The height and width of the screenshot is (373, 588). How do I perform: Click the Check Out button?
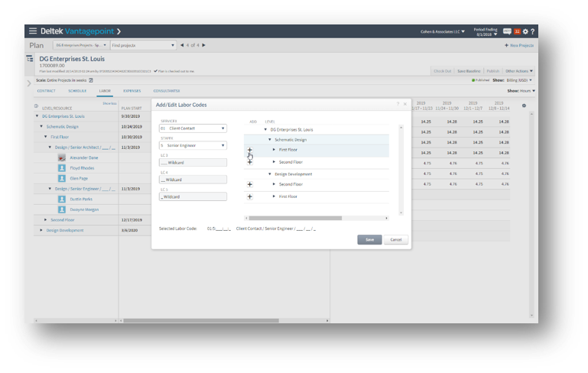point(443,71)
